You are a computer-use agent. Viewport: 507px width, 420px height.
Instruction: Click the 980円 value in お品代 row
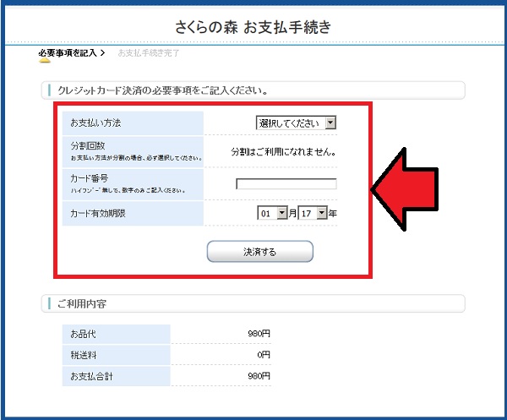click(x=259, y=333)
